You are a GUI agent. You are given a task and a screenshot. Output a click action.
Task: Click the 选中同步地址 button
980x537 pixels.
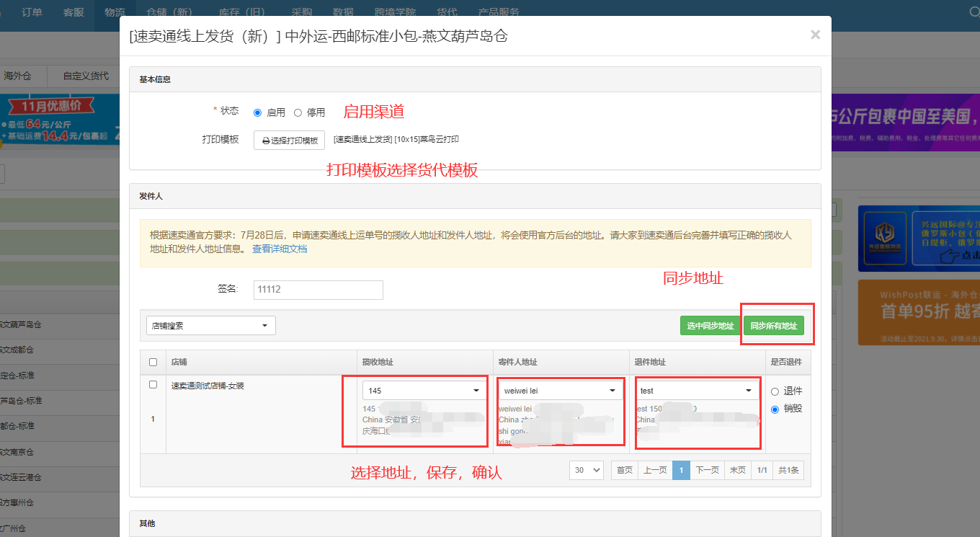point(710,326)
